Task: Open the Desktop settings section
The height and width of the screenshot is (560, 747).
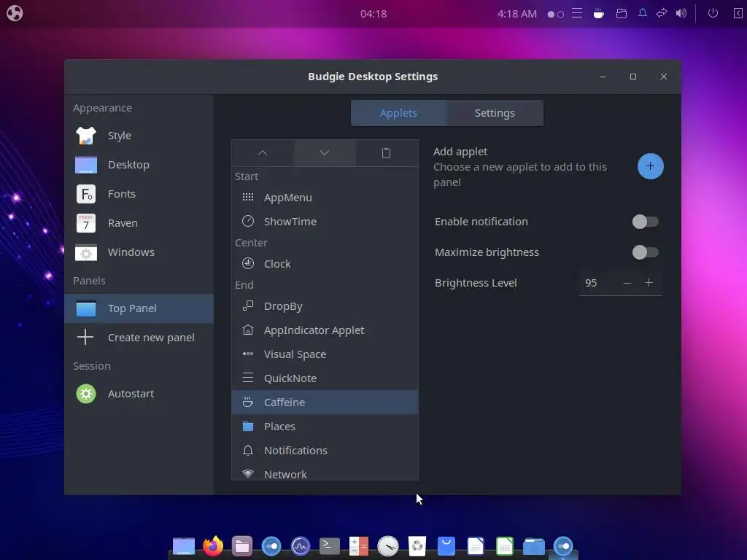Action: [139, 165]
